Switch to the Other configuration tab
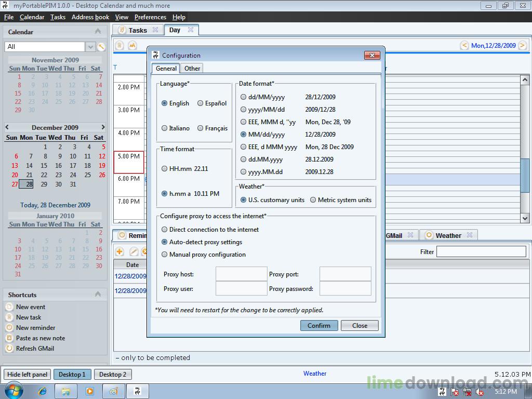532x399 pixels. 192,69
